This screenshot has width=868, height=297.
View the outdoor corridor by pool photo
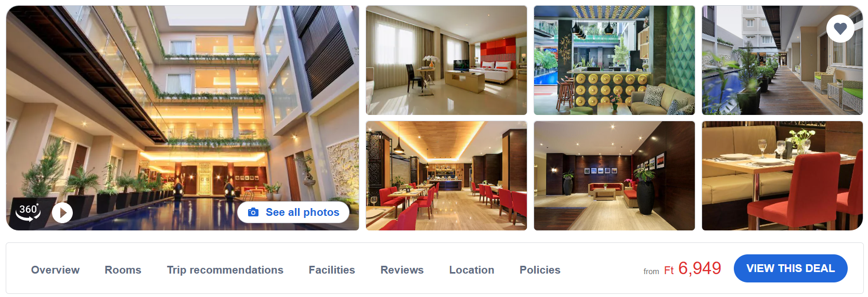click(x=782, y=60)
